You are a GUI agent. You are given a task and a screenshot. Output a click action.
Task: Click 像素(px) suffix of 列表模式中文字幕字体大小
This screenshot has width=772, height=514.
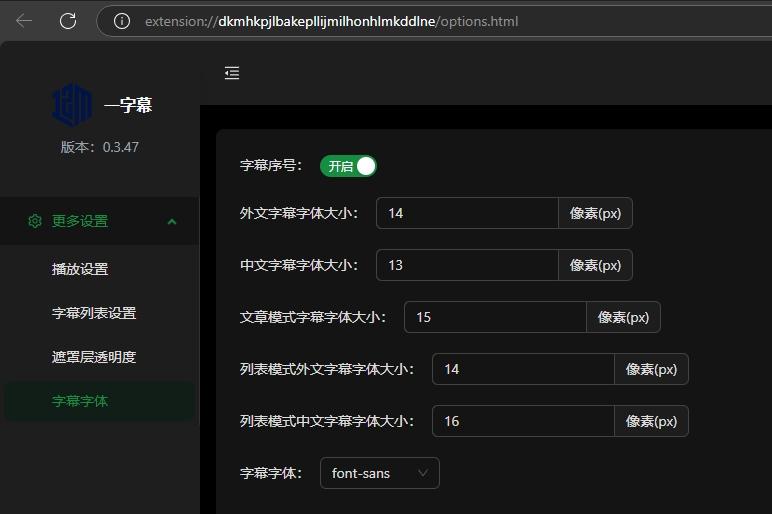[x=651, y=421]
